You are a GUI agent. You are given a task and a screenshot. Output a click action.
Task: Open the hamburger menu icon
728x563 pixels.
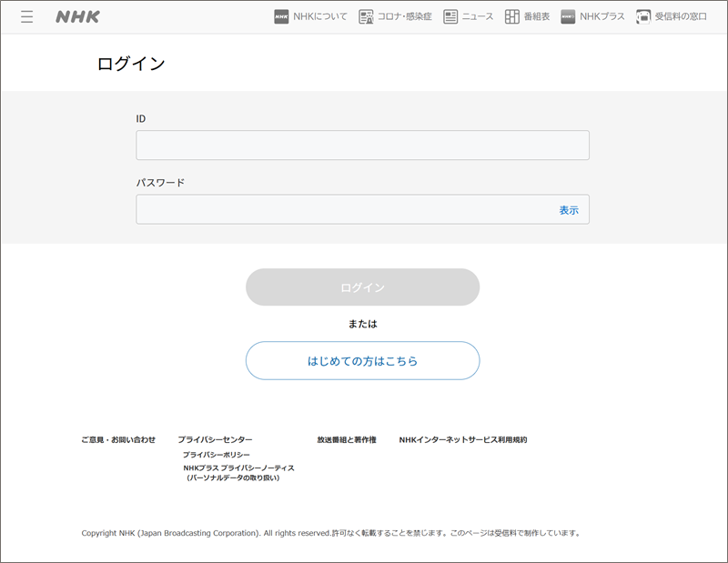pyautogui.click(x=26, y=16)
